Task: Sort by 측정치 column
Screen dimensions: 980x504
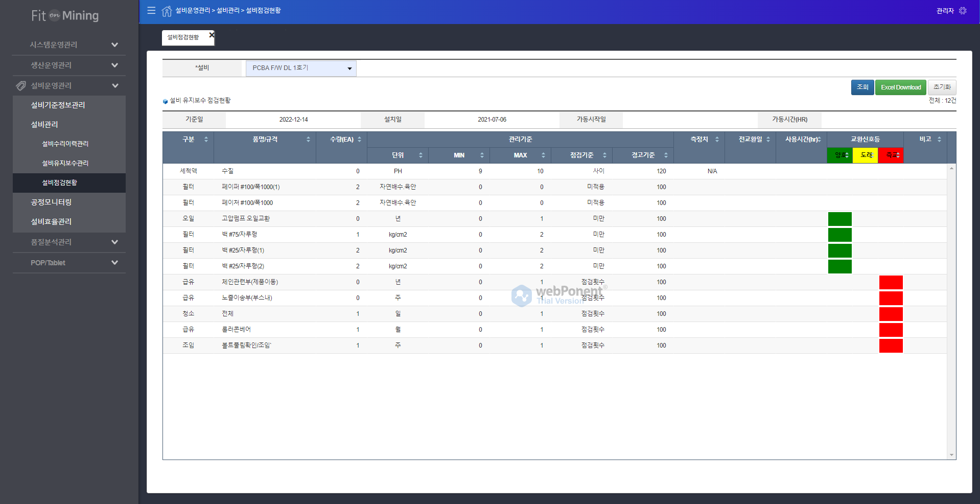Action: (x=717, y=139)
